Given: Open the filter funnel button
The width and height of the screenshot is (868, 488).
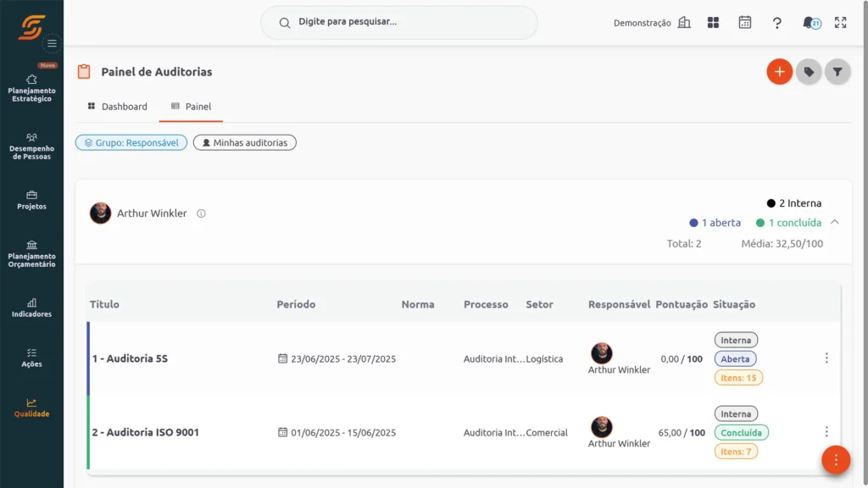Looking at the screenshot, I should pyautogui.click(x=837, y=71).
